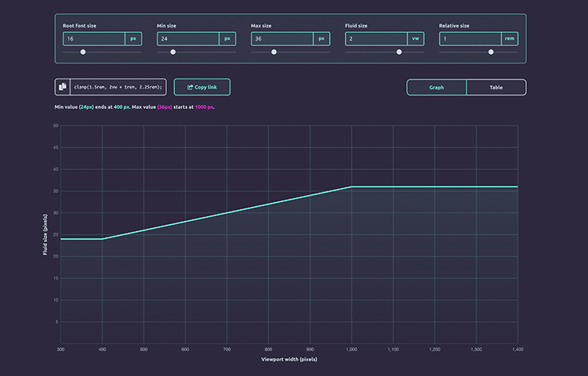Click the copy clipboard icon beside clamp code
Viewport: 588px width, 376px height.
point(63,87)
